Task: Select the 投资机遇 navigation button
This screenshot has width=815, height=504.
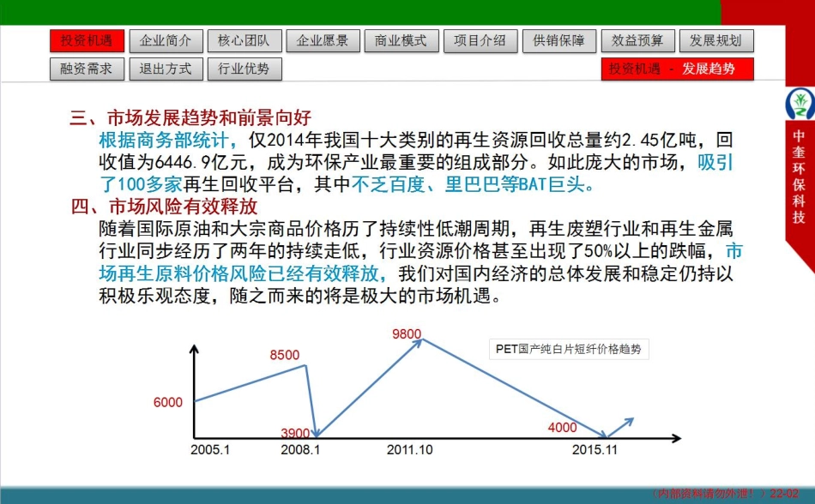Action: 86,40
